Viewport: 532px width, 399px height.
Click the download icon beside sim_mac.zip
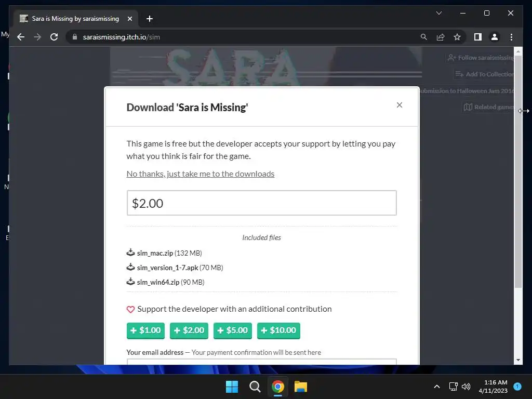pyautogui.click(x=130, y=253)
